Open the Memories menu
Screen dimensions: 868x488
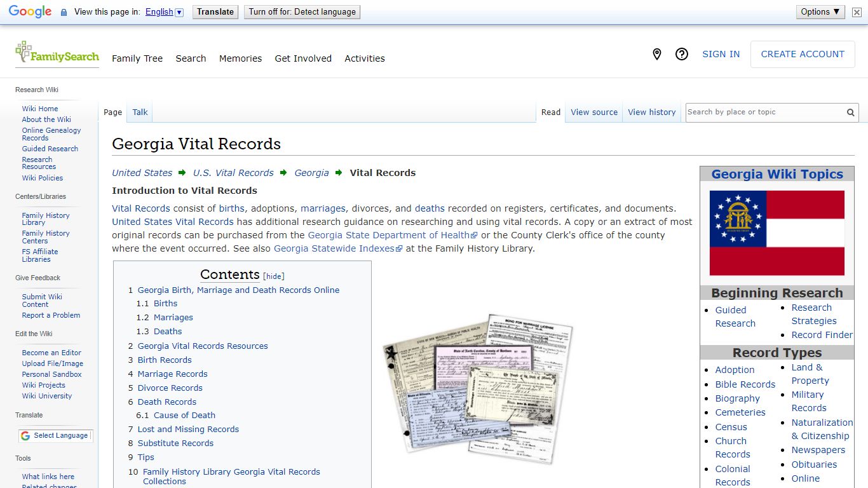point(240,58)
